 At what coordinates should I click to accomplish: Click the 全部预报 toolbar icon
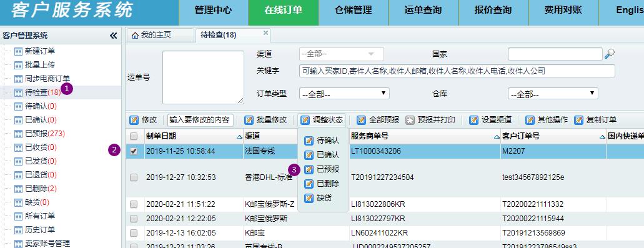pyautogui.click(x=362, y=120)
